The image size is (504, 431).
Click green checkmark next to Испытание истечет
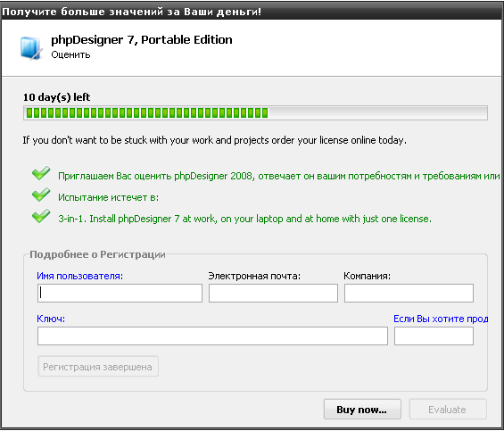pos(41,195)
